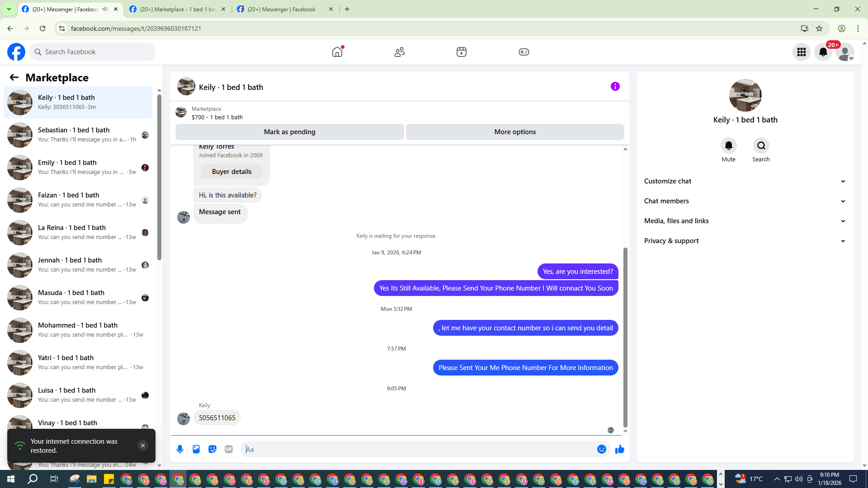Viewport: 868px width, 488px height.
Task: Click the More options button
Action: [x=514, y=132]
